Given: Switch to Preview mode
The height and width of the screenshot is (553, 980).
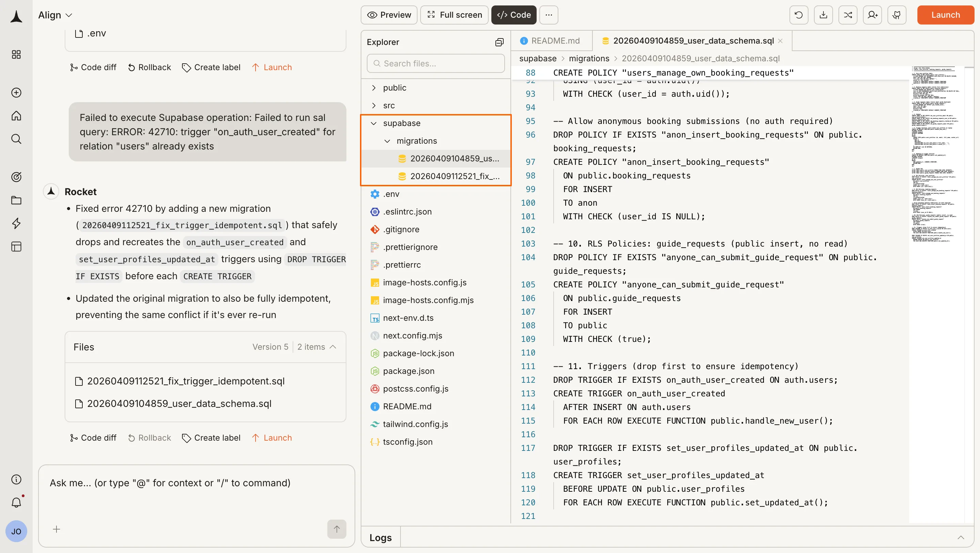Looking at the screenshot, I should 389,15.
